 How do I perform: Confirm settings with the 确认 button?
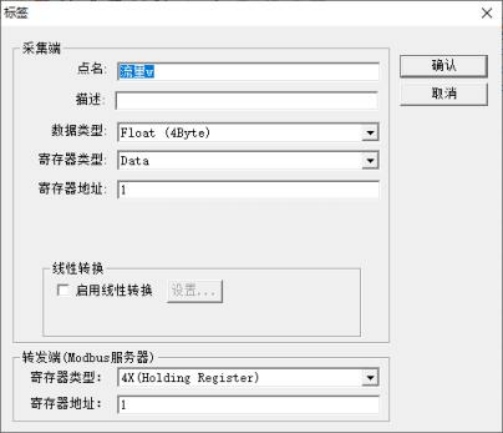pos(444,66)
